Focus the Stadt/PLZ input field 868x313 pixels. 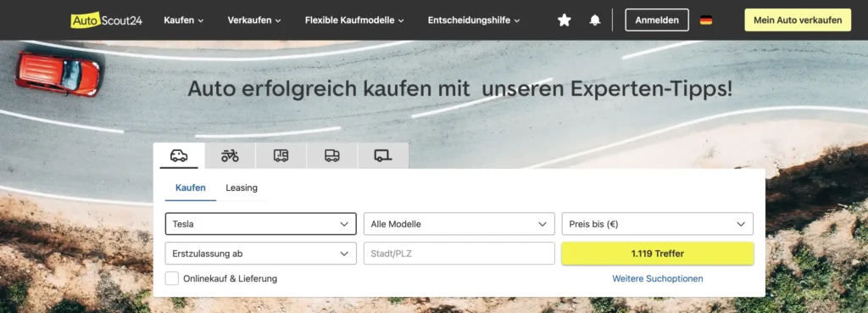pos(459,254)
